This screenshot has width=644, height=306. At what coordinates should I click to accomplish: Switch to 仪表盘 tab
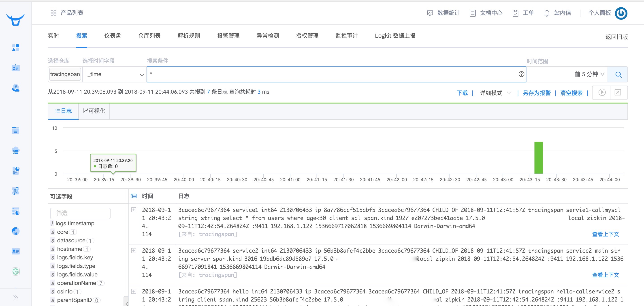coord(113,36)
